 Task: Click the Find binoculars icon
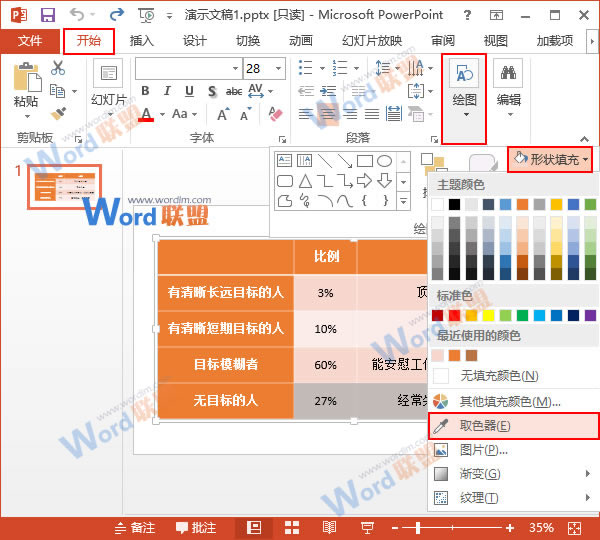pyautogui.click(x=508, y=73)
